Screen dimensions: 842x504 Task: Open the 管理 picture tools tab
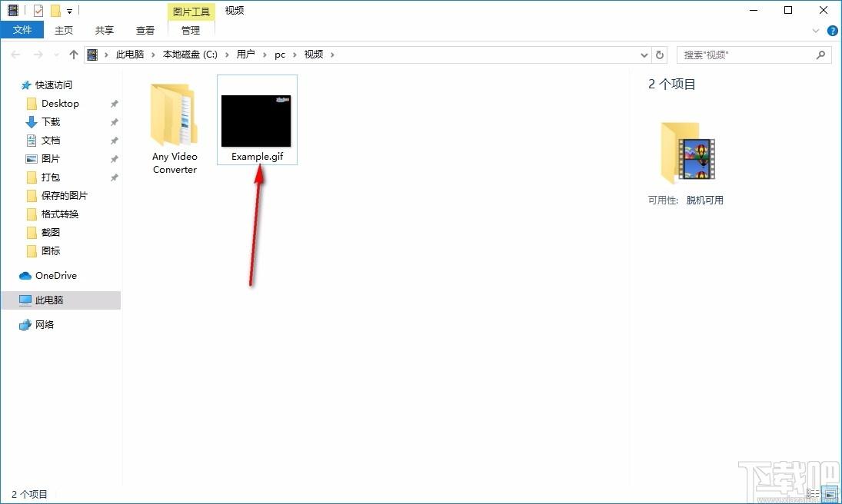(191, 30)
